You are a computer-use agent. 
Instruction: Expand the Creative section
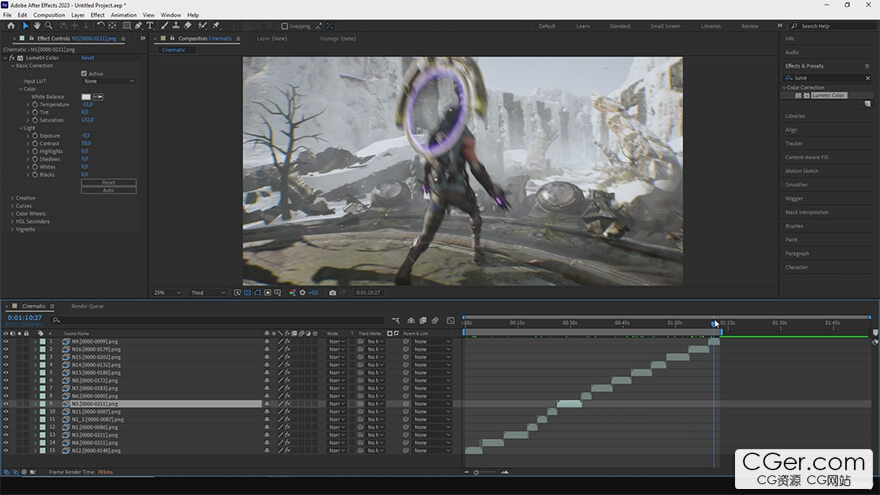[12, 198]
